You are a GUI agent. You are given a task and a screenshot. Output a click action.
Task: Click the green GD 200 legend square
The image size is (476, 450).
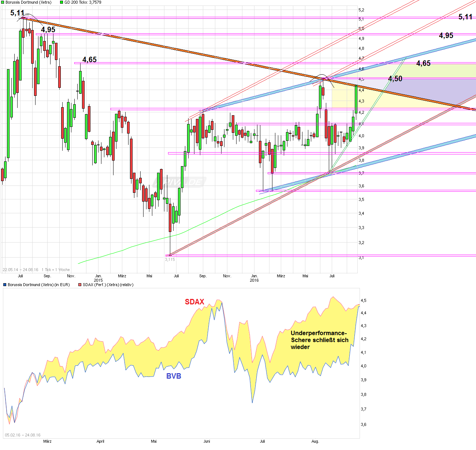pos(62,2)
